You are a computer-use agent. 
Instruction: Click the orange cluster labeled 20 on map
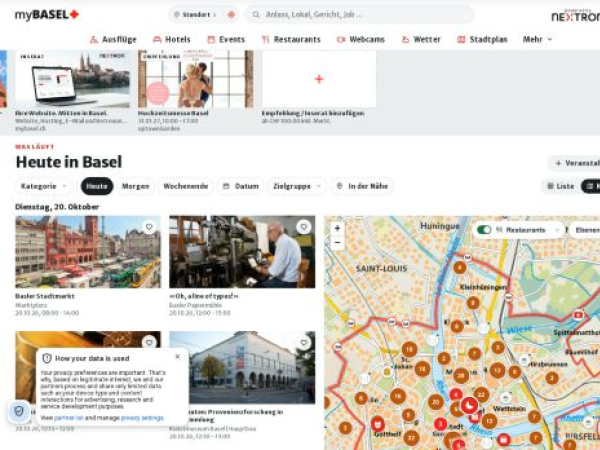coord(436,402)
